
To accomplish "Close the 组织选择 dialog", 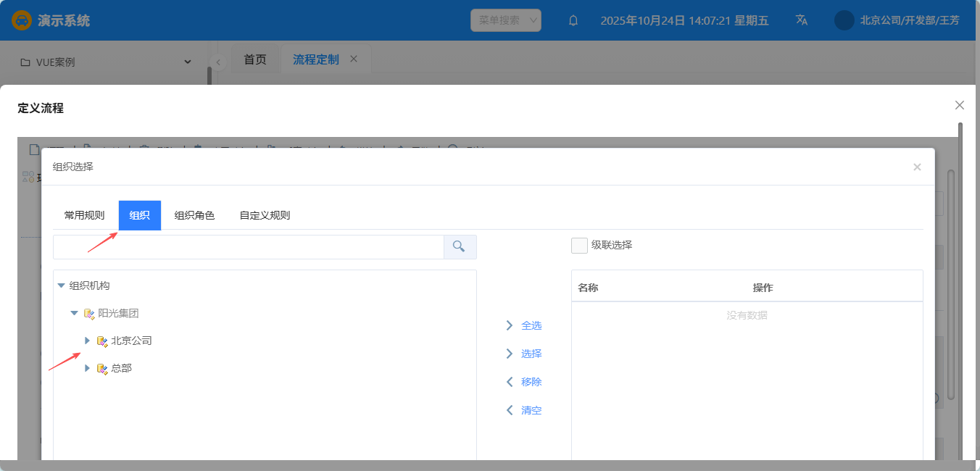I will click(x=917, y=167).
